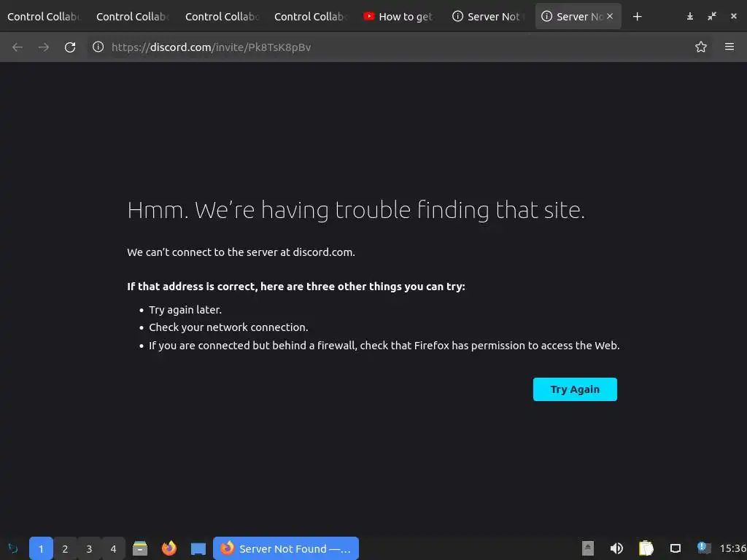Open the clipboard manager tray icon
Screen dimensions: 747x560
point(646,548)
